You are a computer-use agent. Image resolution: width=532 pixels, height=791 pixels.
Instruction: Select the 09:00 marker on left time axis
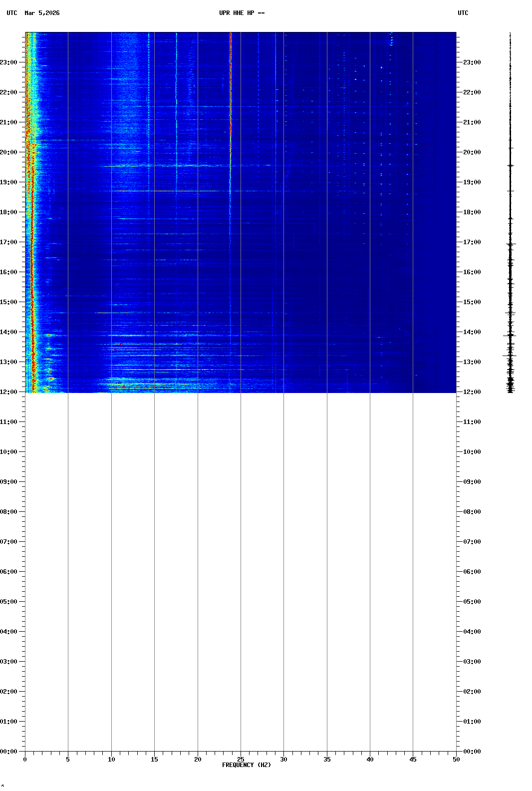8,482
